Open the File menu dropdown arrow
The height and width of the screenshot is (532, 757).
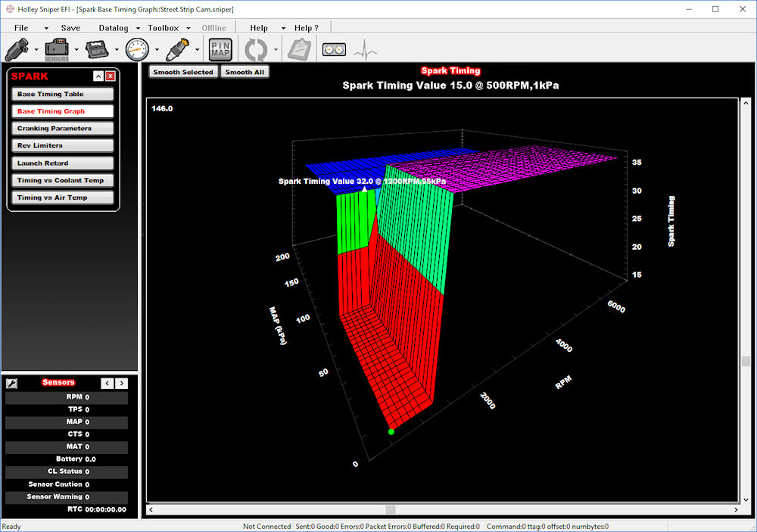pos(46,29)
